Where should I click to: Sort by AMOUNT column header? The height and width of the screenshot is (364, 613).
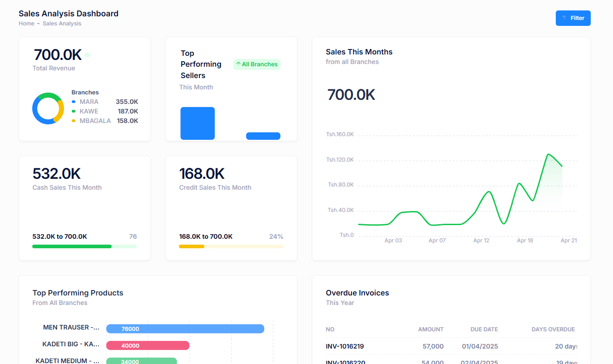(430, 330)
